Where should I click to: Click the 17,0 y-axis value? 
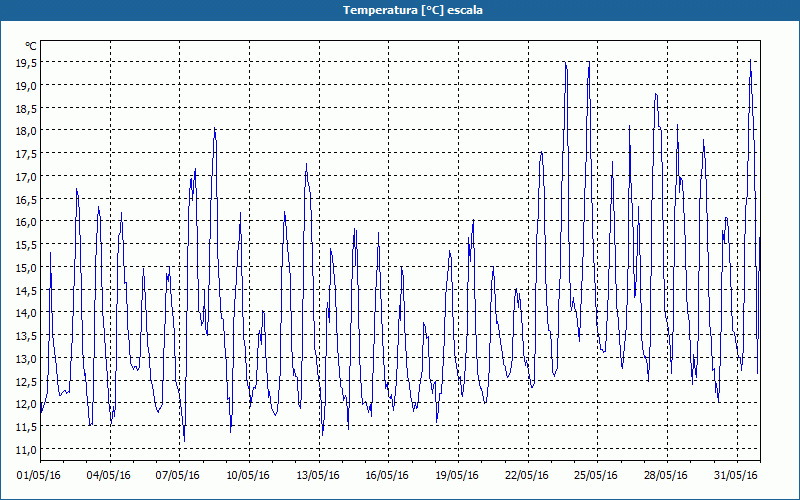[26, 177]
